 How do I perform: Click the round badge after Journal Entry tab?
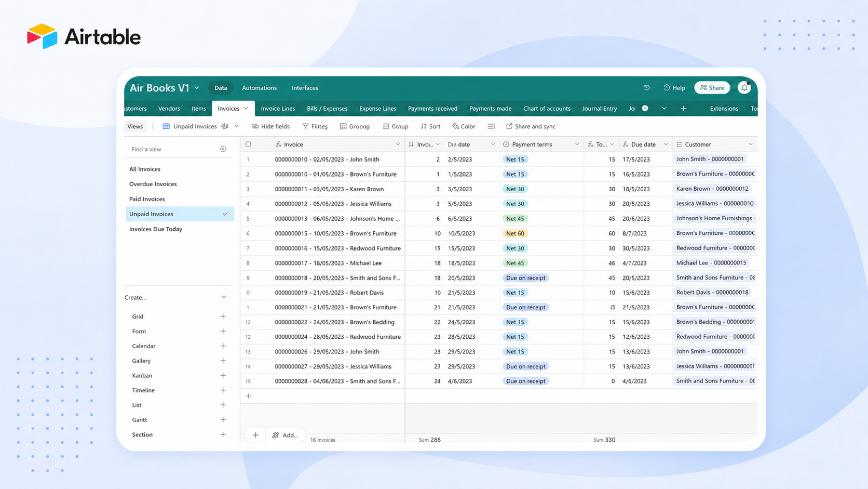645,109
